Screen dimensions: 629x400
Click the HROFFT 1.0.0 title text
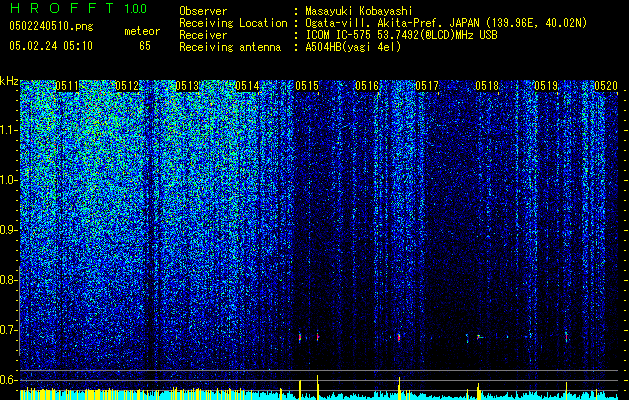coord(78,8)
